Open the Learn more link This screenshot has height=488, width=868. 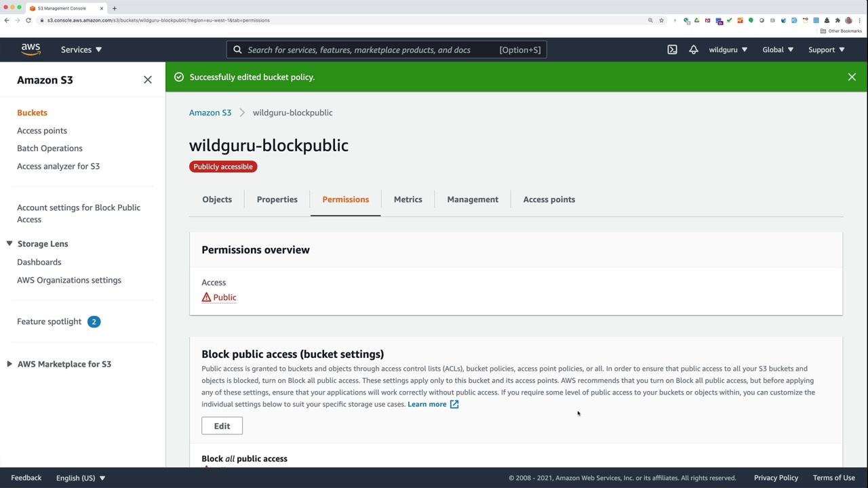coord(427,404)
